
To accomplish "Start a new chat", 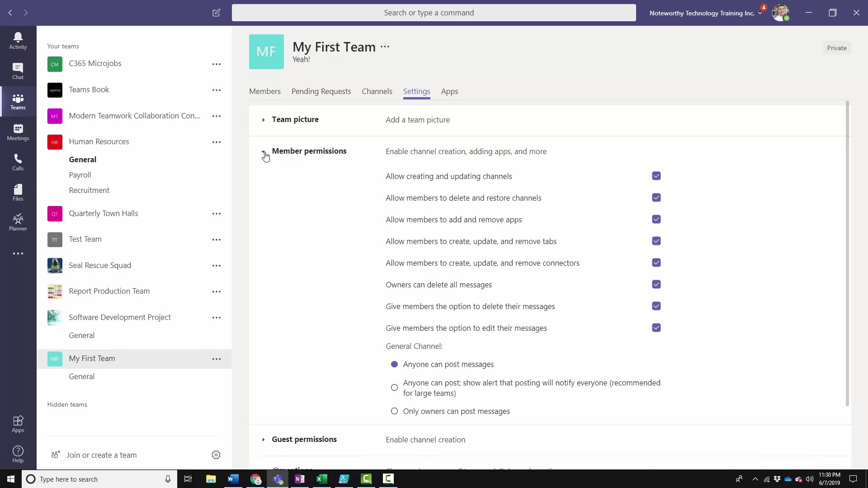I will (216, 13).
